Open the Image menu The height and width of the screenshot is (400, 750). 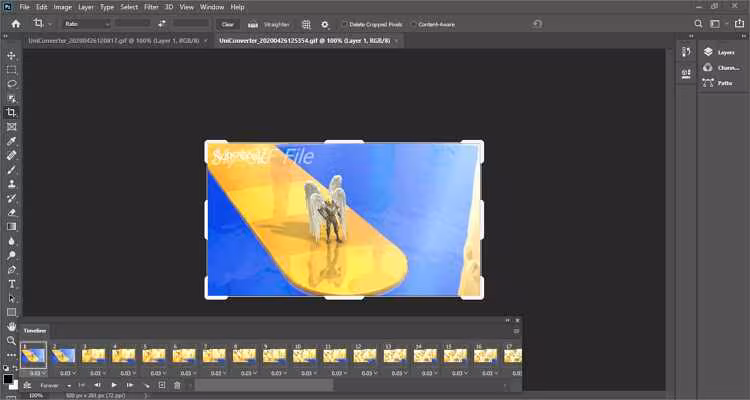pyautogui.click(x=63, y=7)
